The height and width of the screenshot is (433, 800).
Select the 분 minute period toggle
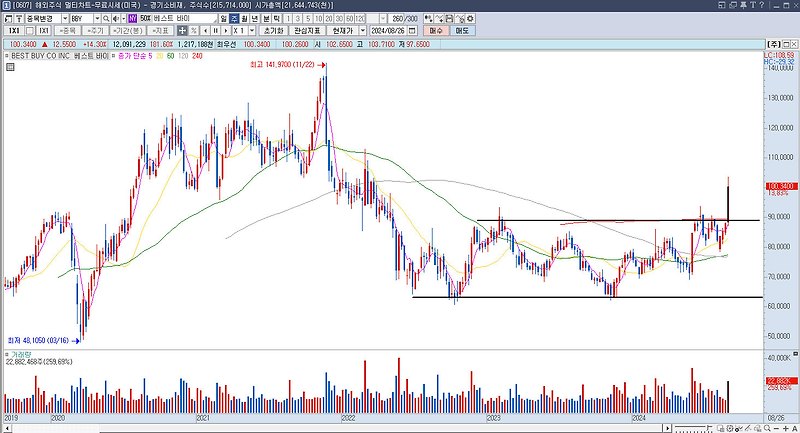click(x=266, y=18)
